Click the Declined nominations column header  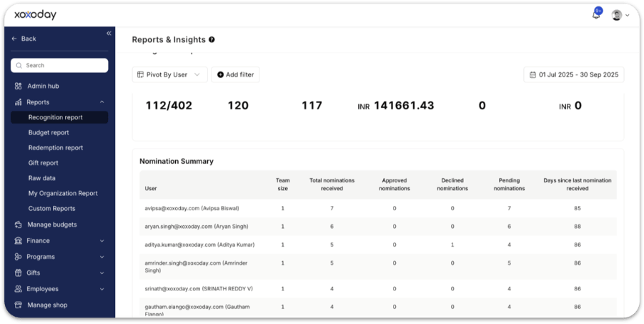click(452, 185)
